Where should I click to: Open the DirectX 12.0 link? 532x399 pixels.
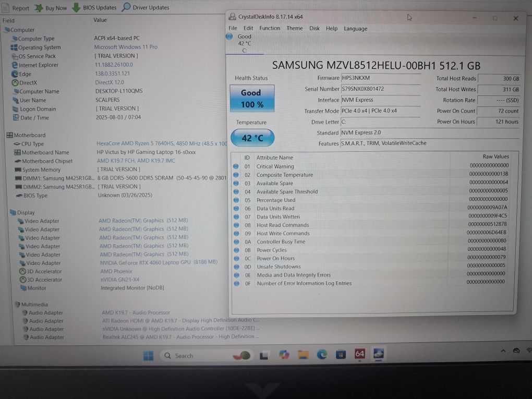coord(110,82)
